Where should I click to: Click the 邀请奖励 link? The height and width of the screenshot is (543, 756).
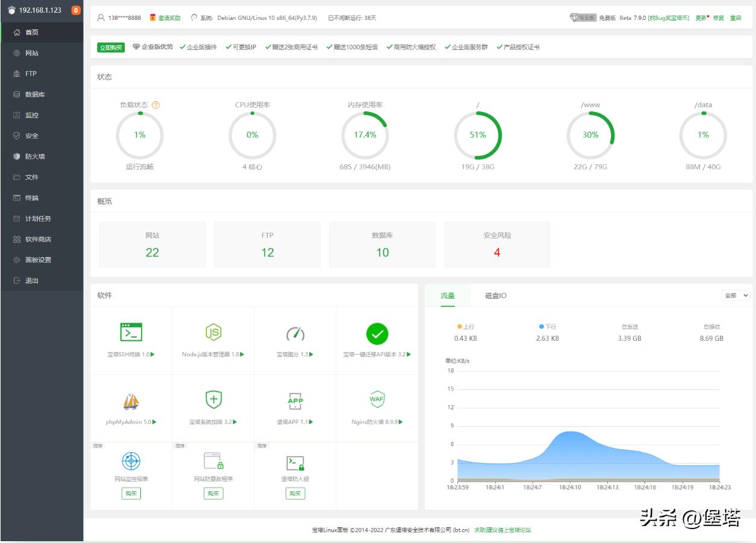point(169,18)
